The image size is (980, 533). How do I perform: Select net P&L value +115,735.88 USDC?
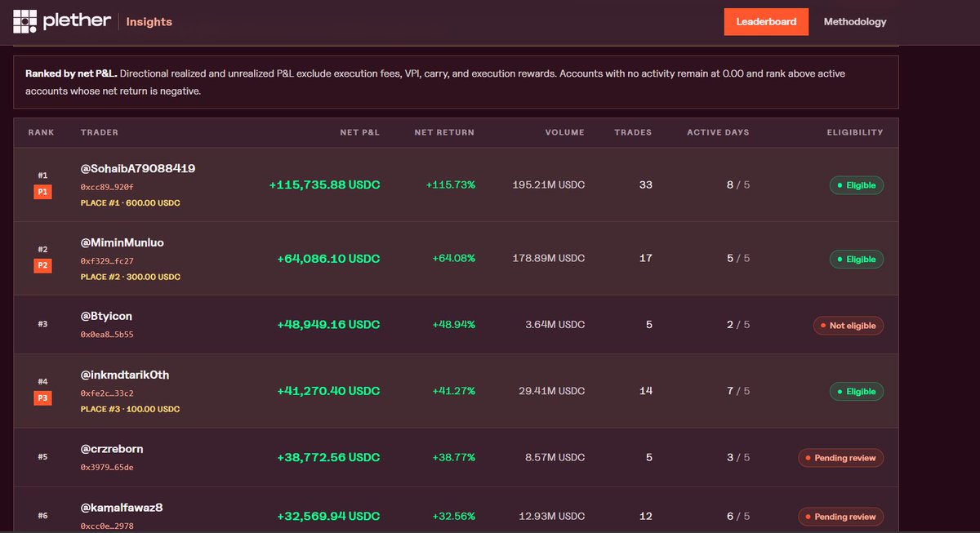tap(324, 185)
